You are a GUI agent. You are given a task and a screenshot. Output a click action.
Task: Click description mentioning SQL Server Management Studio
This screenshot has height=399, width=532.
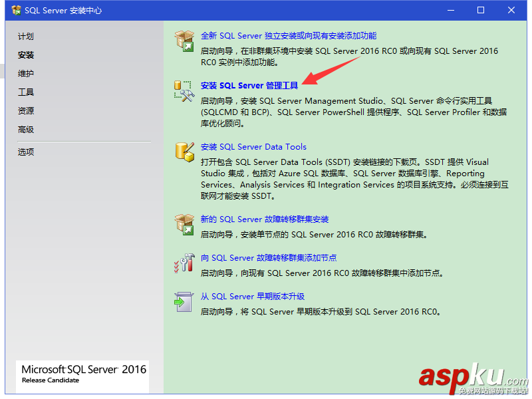click(354, 112)
